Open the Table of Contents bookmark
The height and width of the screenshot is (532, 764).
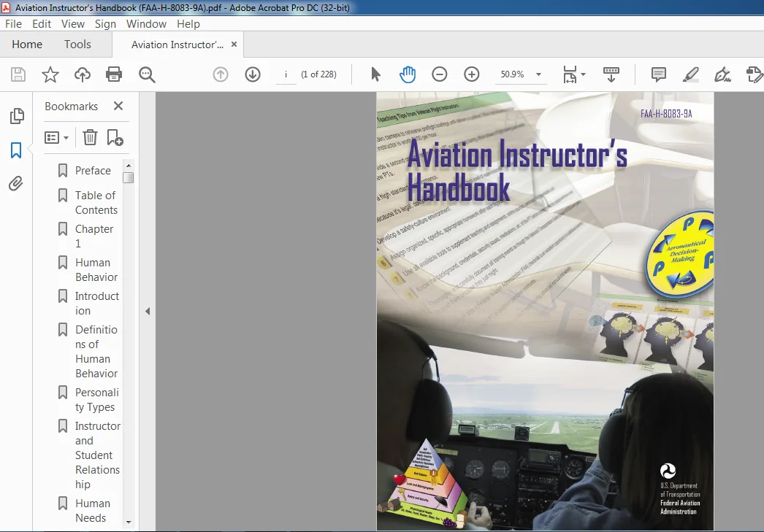(x=96, y=202)
